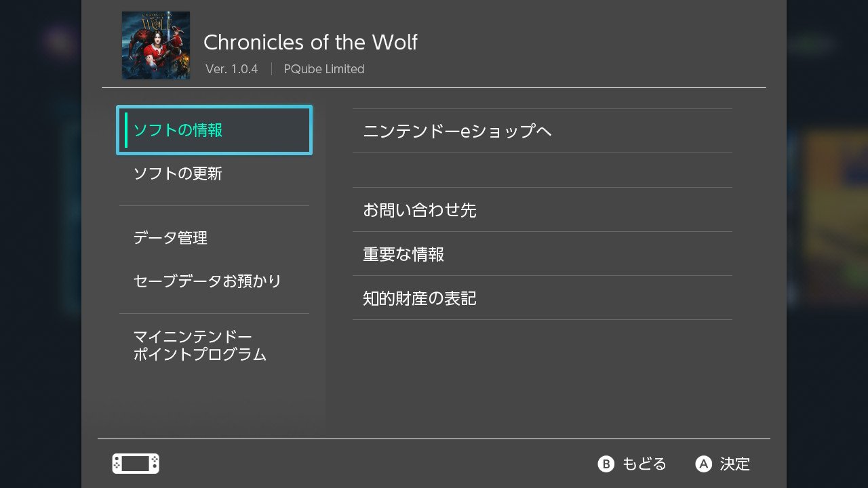Open データ管理 from the sidebar
The width and height of the screenshot is (868, 488).
(x=214, y=238)
